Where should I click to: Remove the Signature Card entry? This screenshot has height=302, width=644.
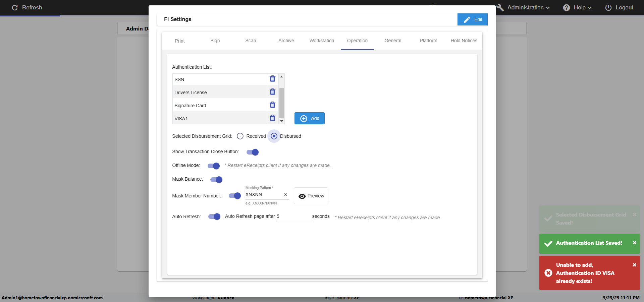(272, 105)
